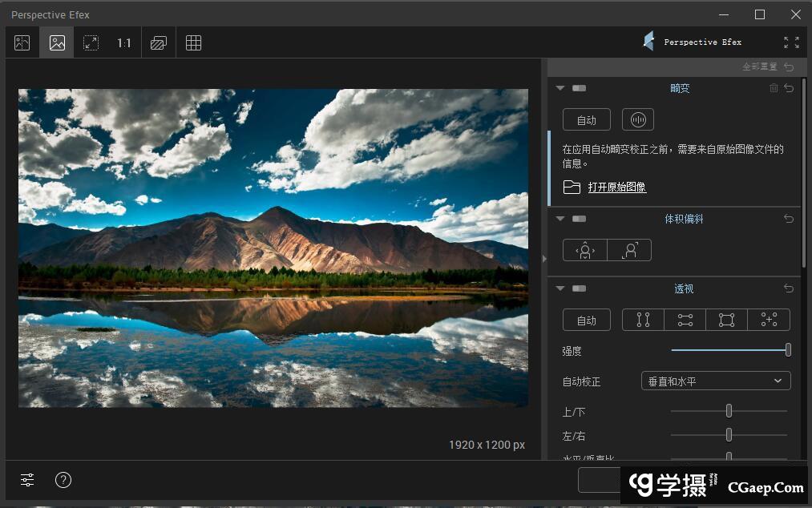Fit the image to screen
The image size is (812, 508).
(91, 43)
